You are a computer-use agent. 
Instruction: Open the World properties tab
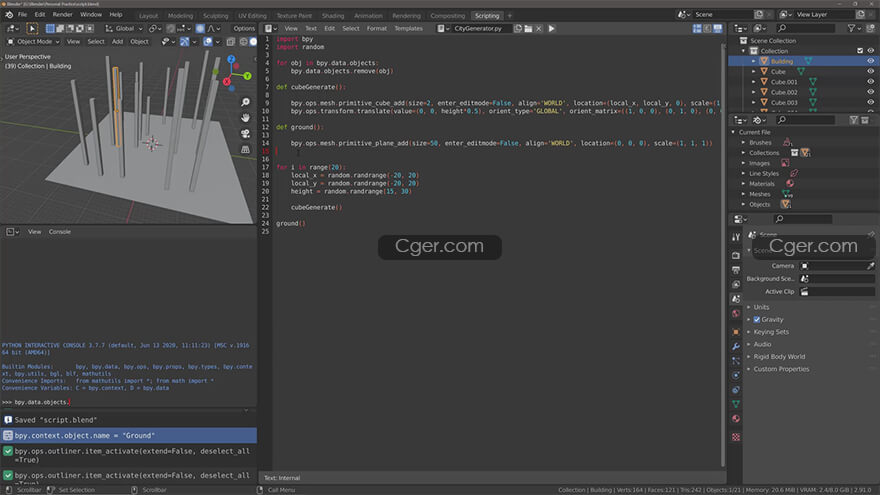pyautogui.click(x=736, y=314)
